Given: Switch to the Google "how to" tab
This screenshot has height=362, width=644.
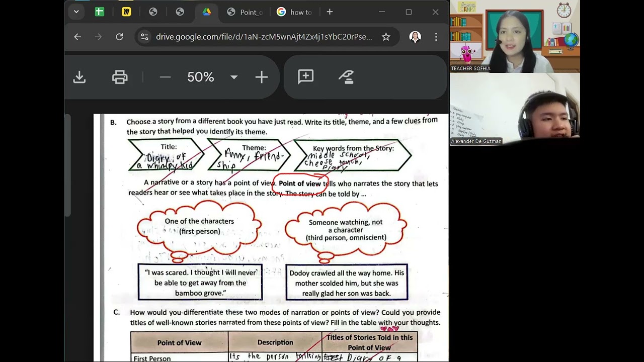Looking at the screenshot, I should click(x=295, y=12).
